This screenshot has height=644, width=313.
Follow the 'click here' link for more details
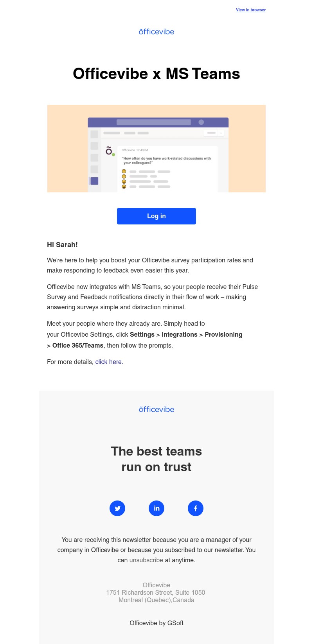click(108, 362)
